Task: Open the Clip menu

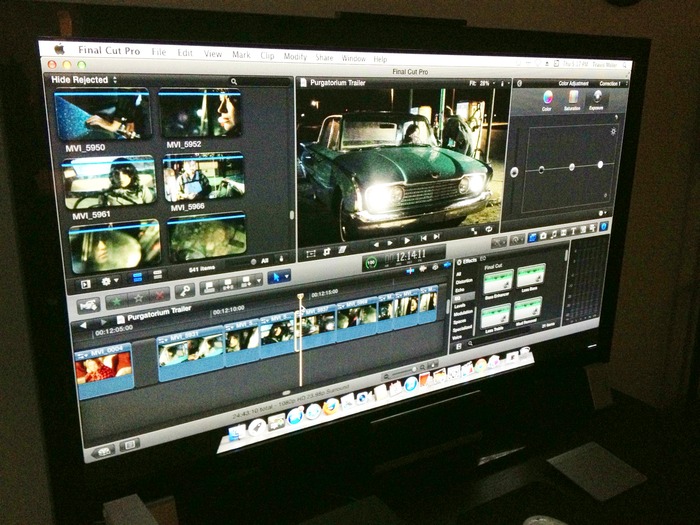Action: pos(267,55)
